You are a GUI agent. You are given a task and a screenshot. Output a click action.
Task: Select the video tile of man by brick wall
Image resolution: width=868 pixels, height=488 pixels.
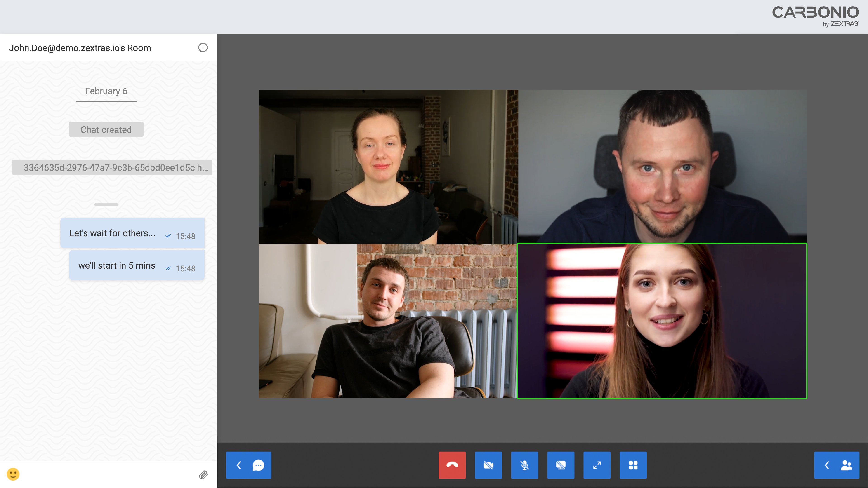click(388, 321)
